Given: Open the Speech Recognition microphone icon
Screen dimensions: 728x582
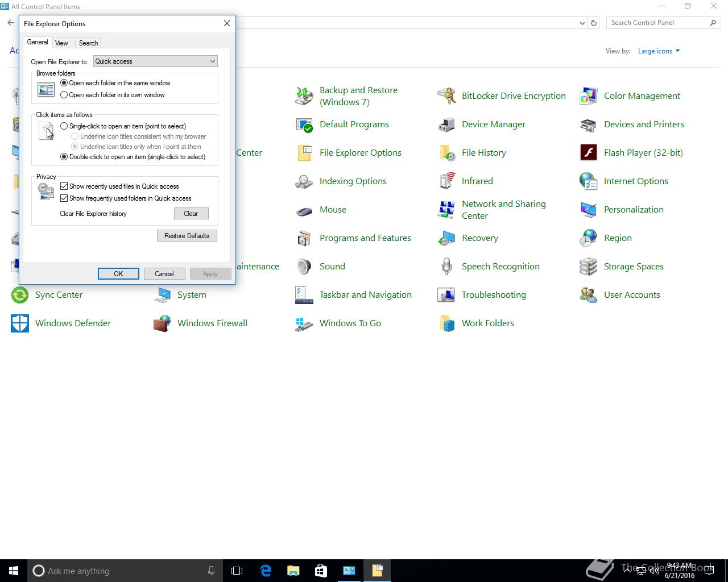Looking at the screenshot, I should tap(446, 267).
